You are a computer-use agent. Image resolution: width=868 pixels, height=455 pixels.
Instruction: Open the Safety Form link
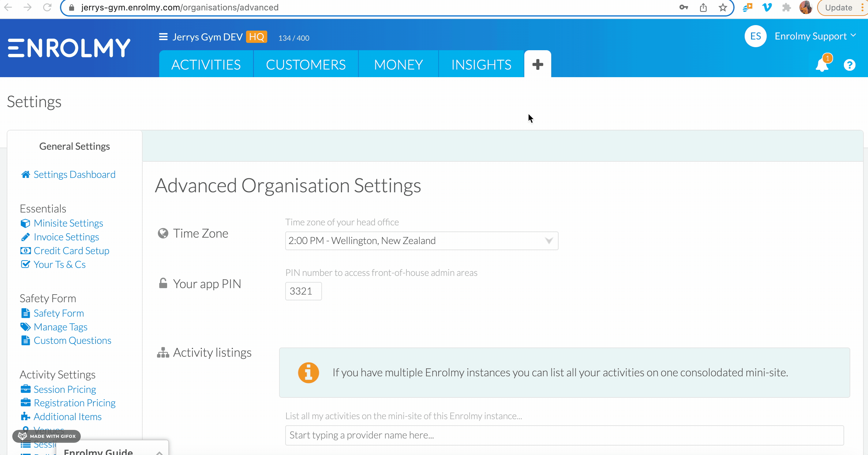click(59, 313)
